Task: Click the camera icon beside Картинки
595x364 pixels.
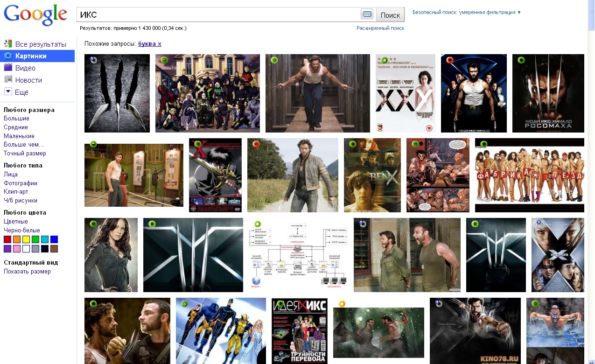Action: (8, 56)
